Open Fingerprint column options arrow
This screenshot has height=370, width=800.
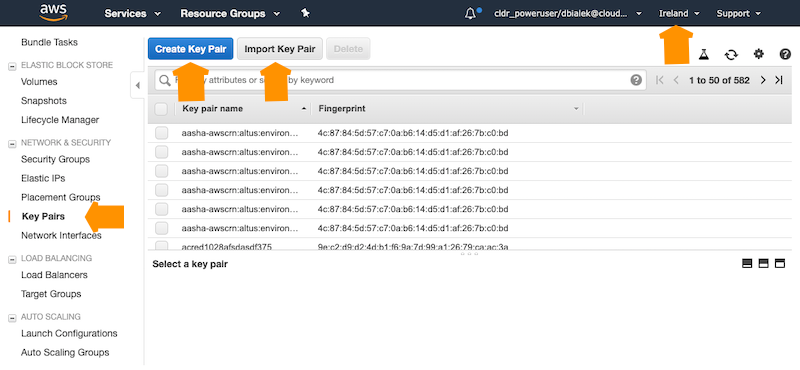click(576, 109)
